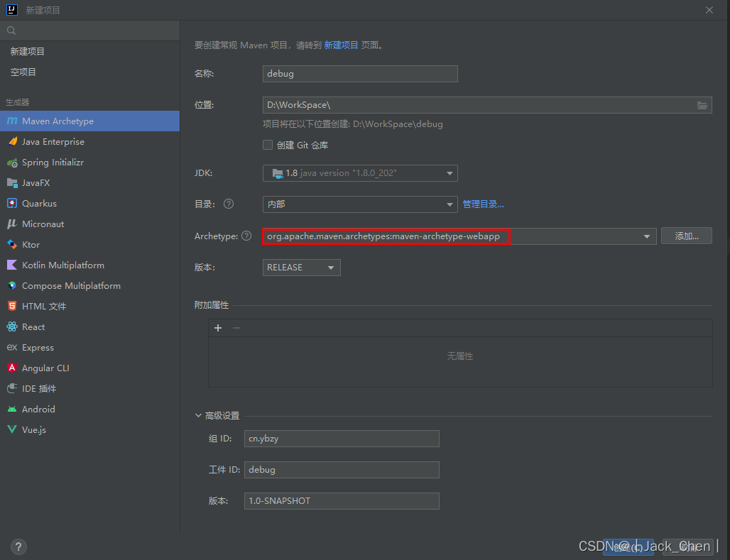The height and width of the screenshot is (560, 730).
Task: Open dialog help question mark button
Action: click(18, 547)
